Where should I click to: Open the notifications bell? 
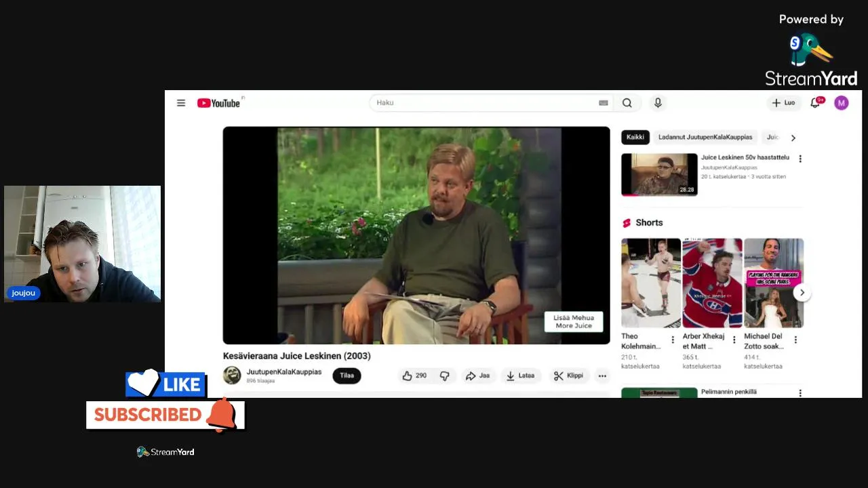(816, 102)
